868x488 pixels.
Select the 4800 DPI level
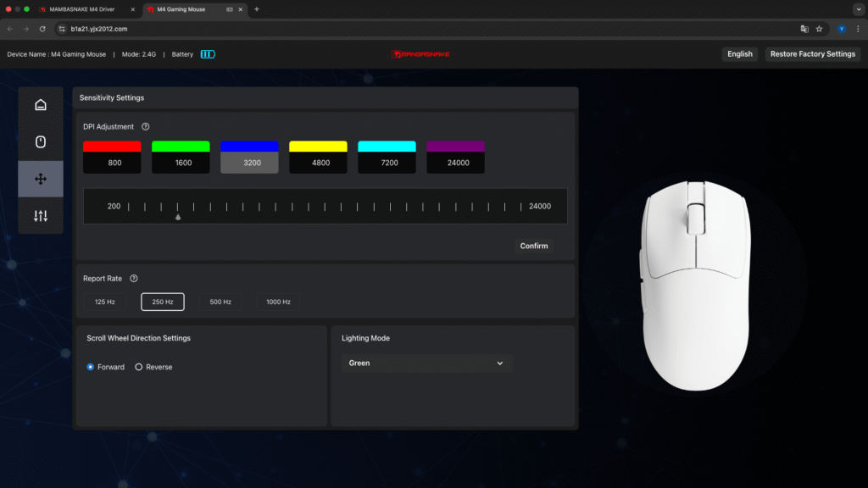click(318, 163)
